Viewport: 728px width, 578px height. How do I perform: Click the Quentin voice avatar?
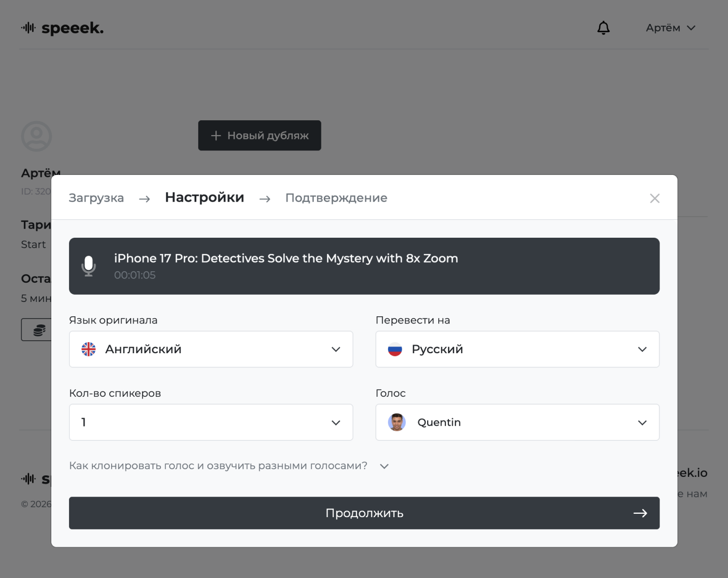397,422
